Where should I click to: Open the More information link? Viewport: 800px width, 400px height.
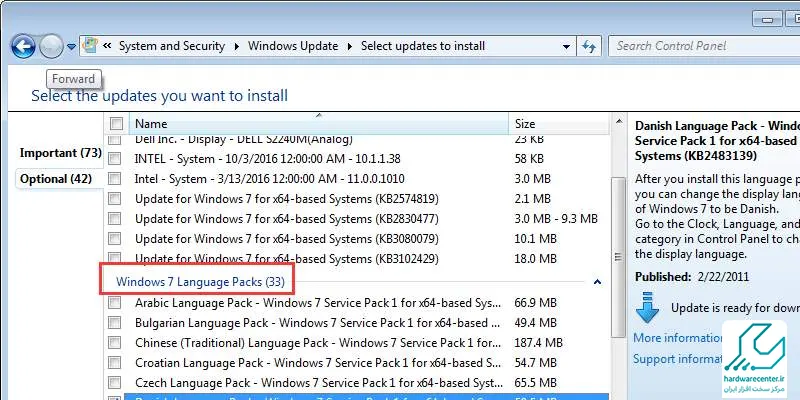click(679, 338)
